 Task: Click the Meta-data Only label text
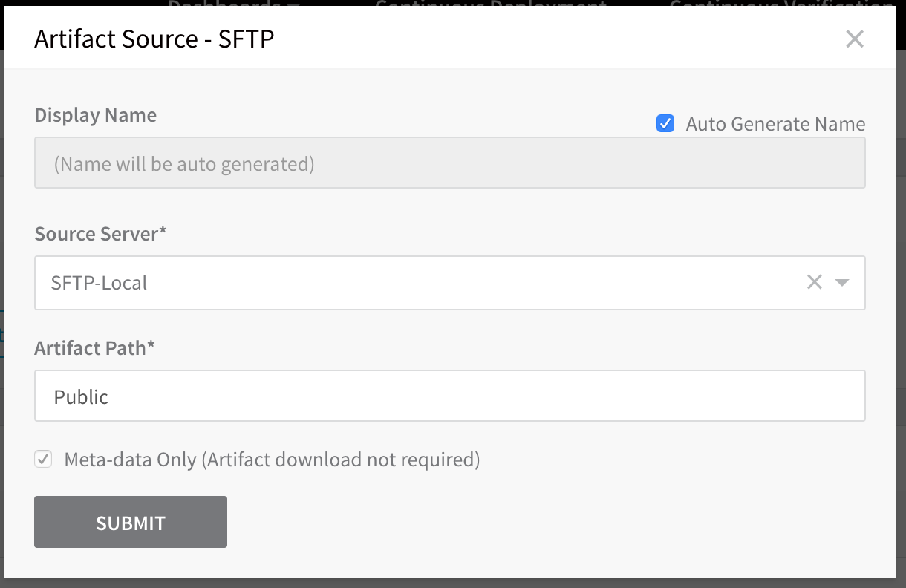tap(273, 460)
